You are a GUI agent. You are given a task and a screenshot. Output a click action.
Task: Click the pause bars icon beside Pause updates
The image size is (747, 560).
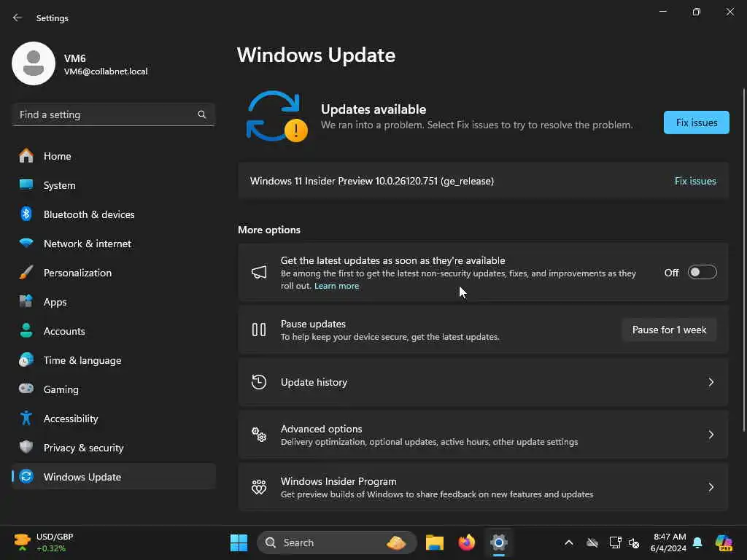tap(259, 330)
